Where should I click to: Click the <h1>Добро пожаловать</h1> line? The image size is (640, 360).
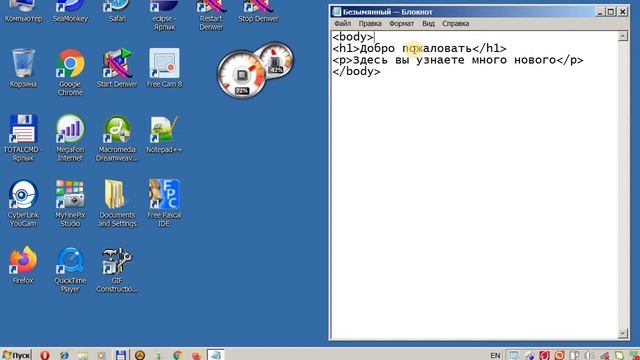coord(419,49)
